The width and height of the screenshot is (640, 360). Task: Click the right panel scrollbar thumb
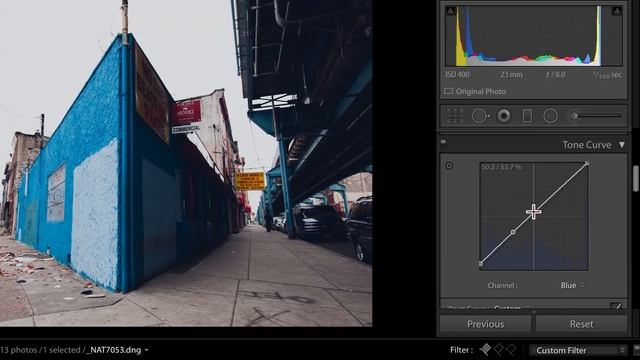click(x=636, y=178)
